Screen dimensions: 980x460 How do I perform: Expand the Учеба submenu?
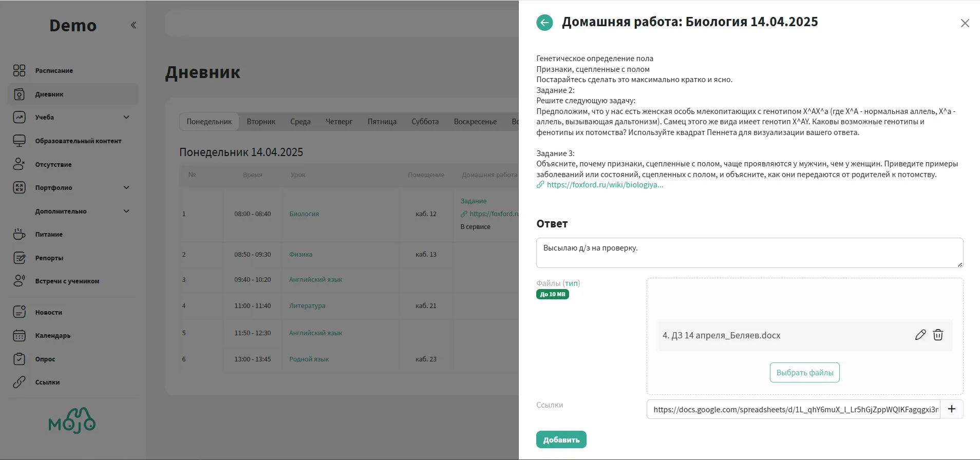(x=126, y=118)
